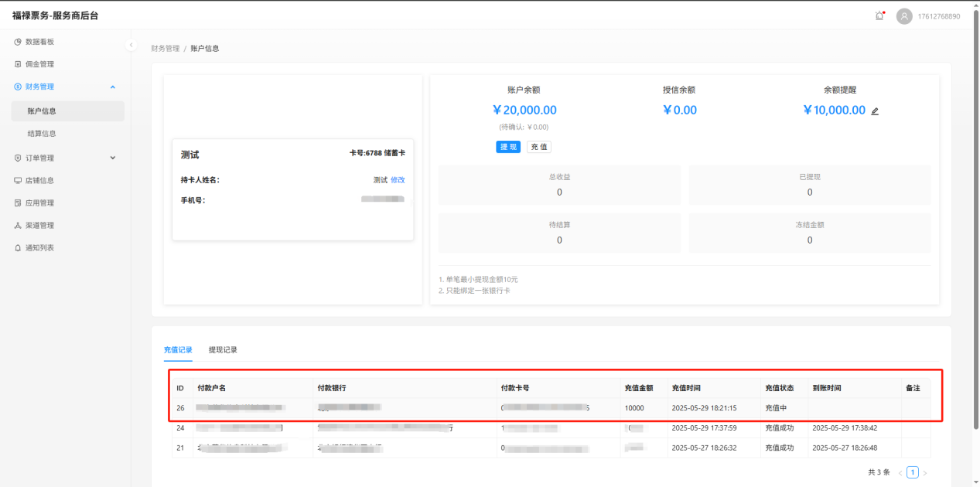Open 应用管理 in sidebar
The image size is (980, 487).
point(39,203)
